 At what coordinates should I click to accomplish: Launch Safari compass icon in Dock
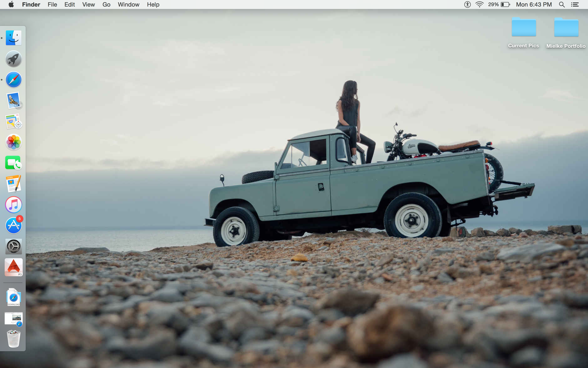(14, 80)
